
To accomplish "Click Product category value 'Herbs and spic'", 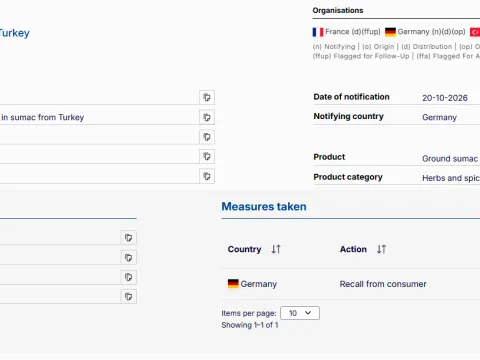I will coord(451,178).
